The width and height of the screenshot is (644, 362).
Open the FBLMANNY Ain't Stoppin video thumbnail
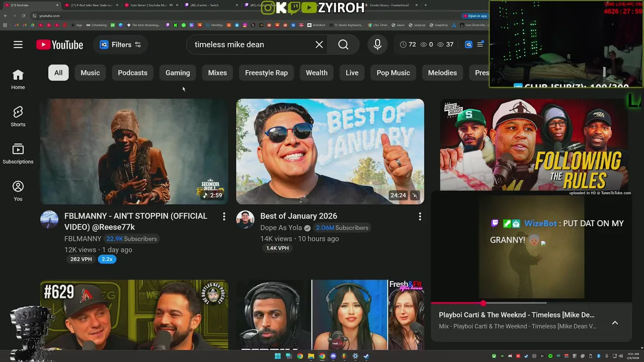tap(134, 151)
